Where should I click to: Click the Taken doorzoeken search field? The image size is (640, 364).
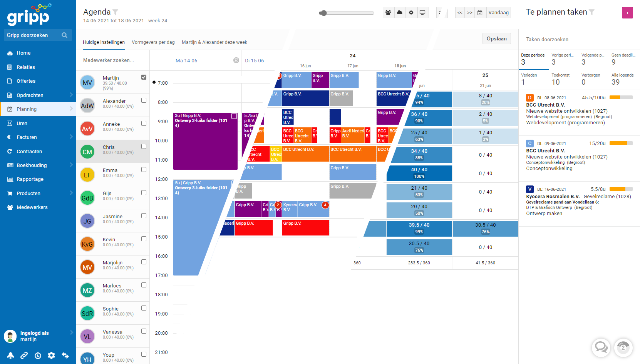click(x=579, y=39)
